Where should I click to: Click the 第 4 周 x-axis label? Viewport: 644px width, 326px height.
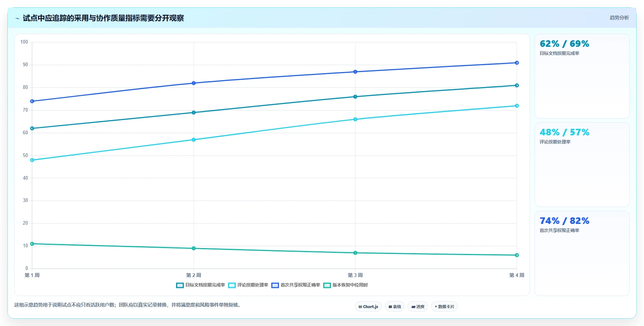[517, 275]
